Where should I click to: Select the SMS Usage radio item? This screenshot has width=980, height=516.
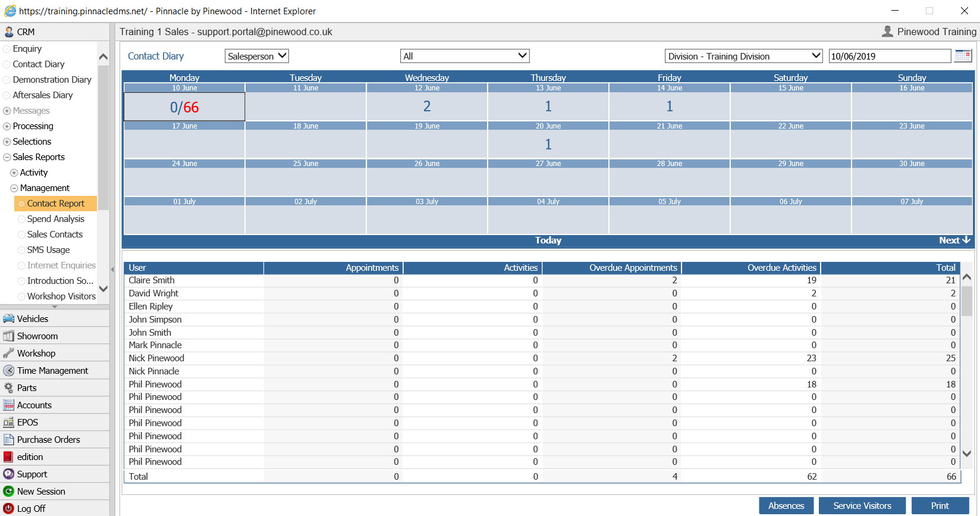click(21, 250)
